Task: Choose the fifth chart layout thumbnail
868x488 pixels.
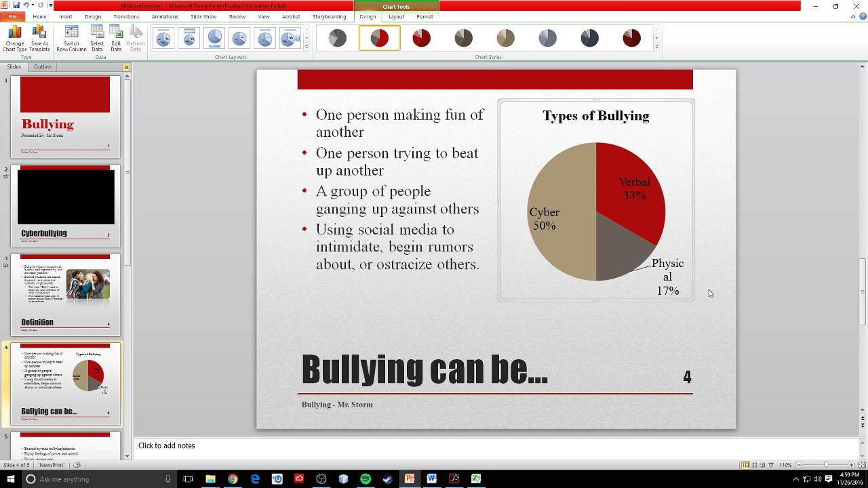Action: tap(265, 38)
